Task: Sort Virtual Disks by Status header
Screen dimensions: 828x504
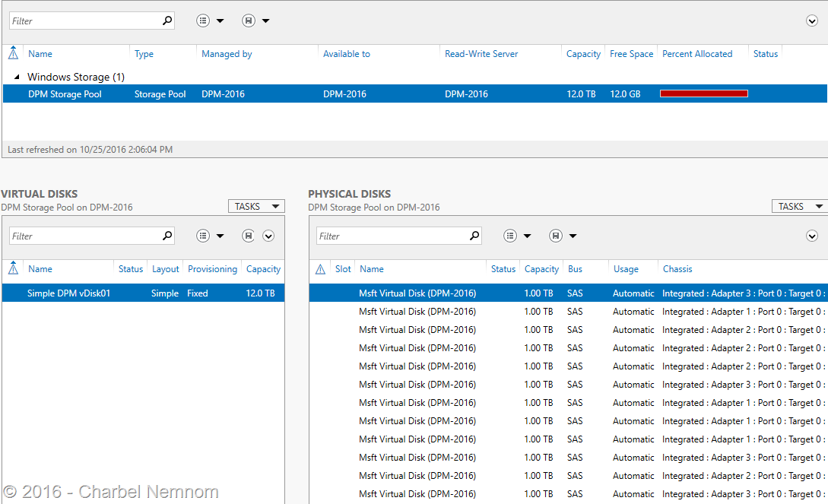Action: pyautogui.click(x=131, y=269)
